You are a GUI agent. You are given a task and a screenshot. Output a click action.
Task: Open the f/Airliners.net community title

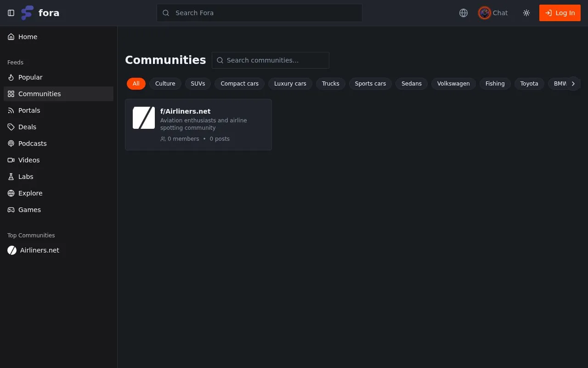186,111
